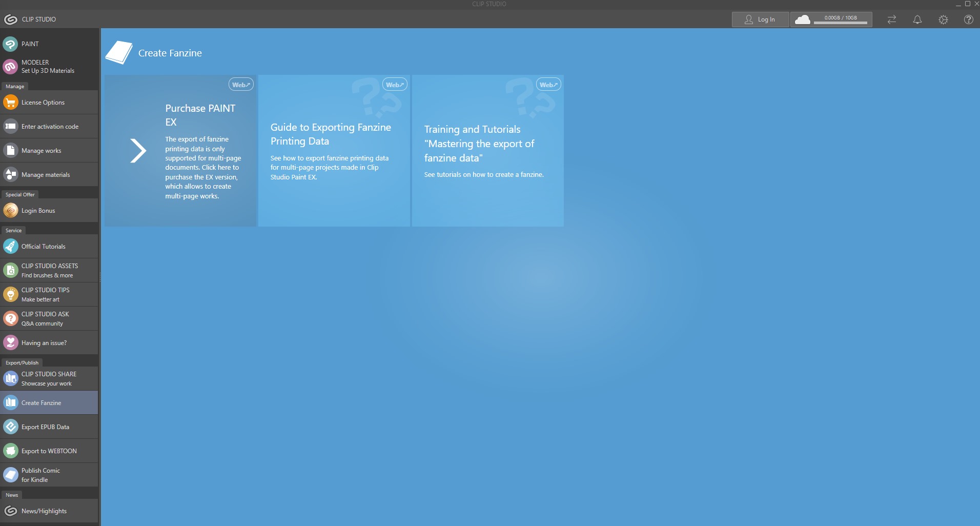This screenshot has height=526, width=980.
Task: Click the Login Bonus coin icon
Action: pos(10,211)
